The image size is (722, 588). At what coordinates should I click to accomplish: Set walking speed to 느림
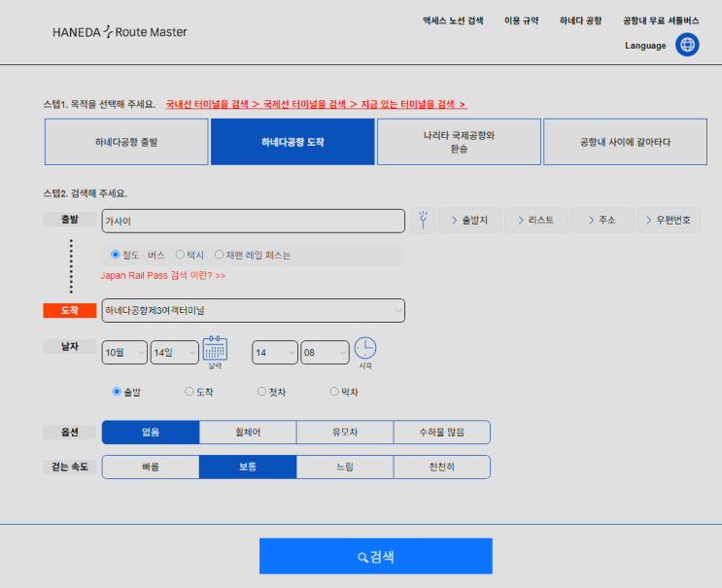click(x=345, y=467)
